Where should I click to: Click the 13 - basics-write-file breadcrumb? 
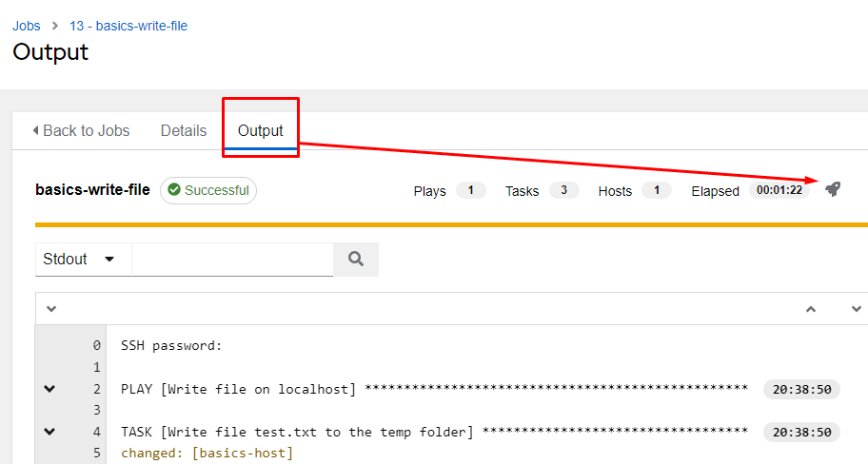128,26
